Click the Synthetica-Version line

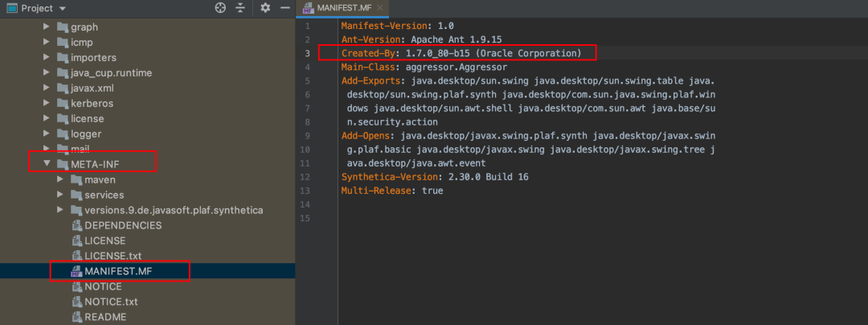pyautogui.click(x=435, y=177)
